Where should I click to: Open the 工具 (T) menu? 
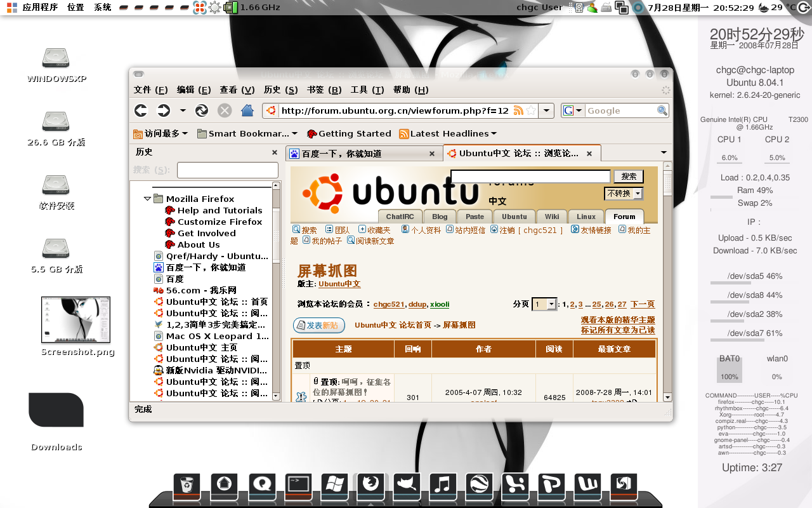368,90
